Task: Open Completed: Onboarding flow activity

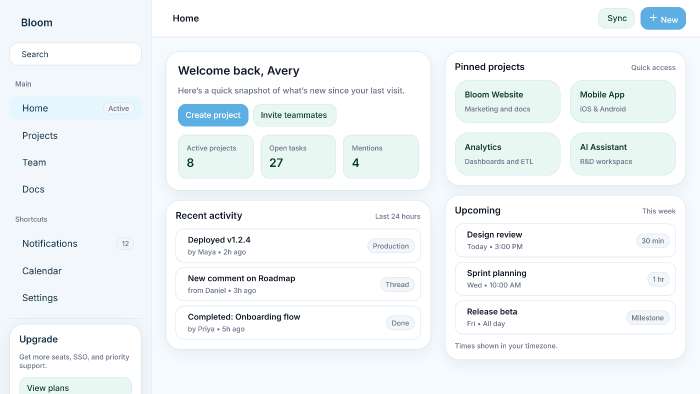Action: [298, 323]
